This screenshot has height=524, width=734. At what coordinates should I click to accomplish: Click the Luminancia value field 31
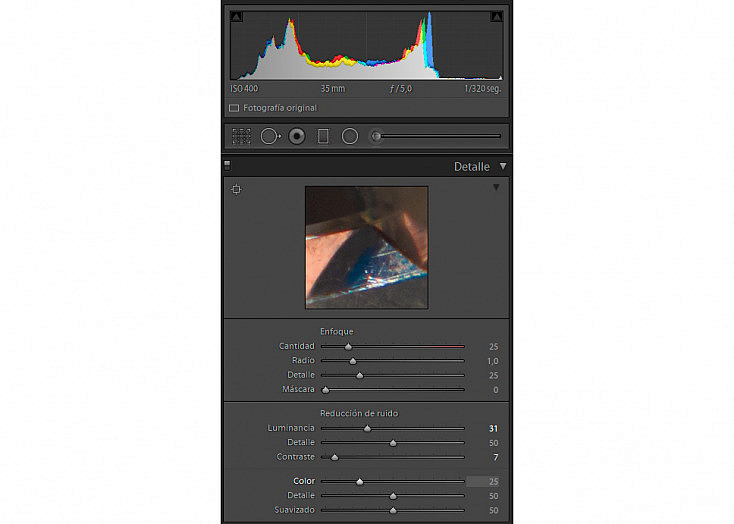493,428
